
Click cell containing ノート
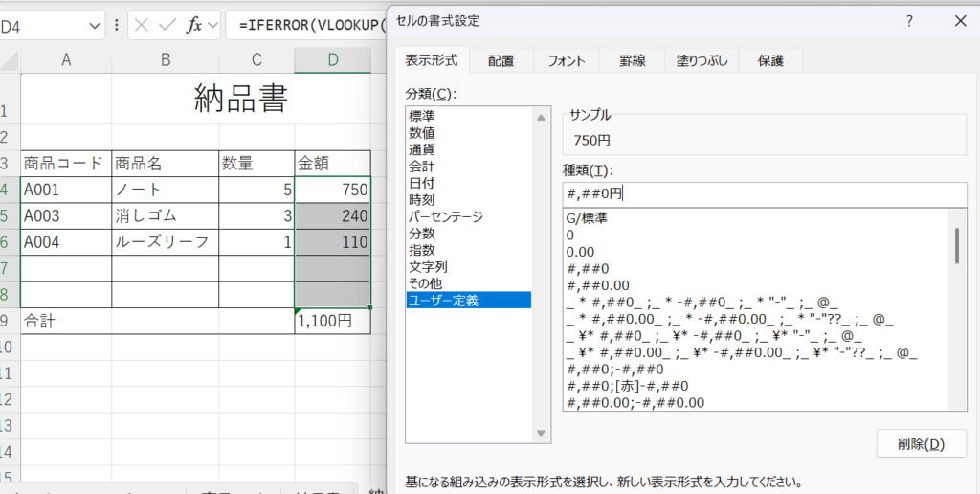(165, 190)
